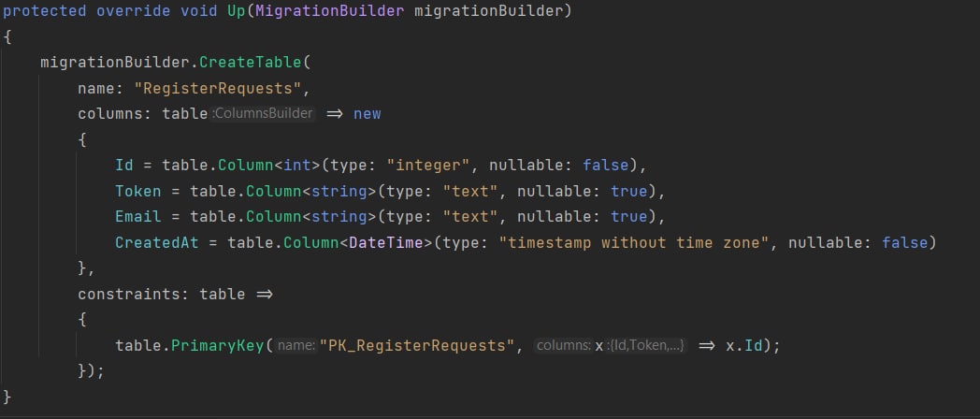
Task: Click the MigrationBuilder parameter type
Action: click(330, 11)
